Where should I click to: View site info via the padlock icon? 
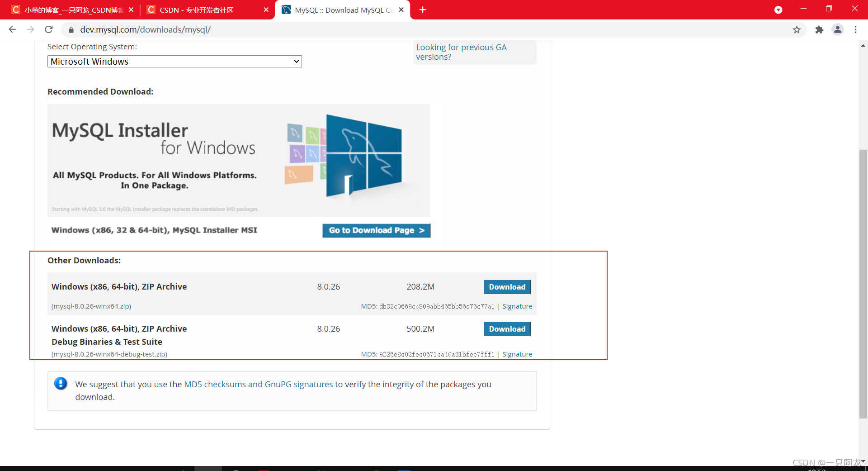(x=71, y=30)
